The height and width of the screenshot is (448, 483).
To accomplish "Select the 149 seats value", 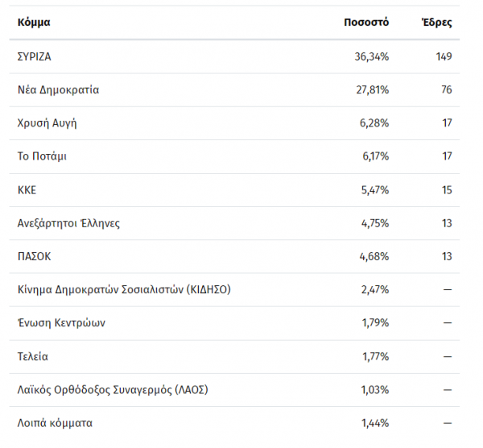I will coord(442,56).
